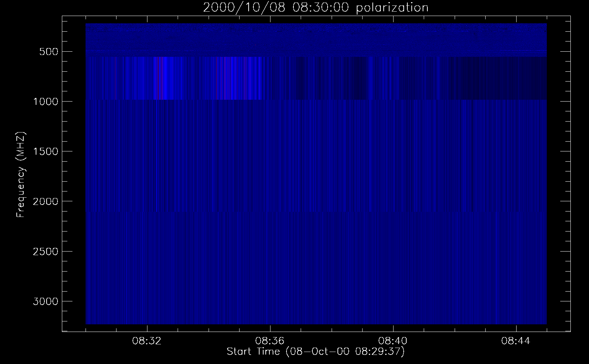This screenshot has height=364, width=589.
Task: Select the 'Frequency (MHZ)' y-axis label
Action: [x=21, y=175]
